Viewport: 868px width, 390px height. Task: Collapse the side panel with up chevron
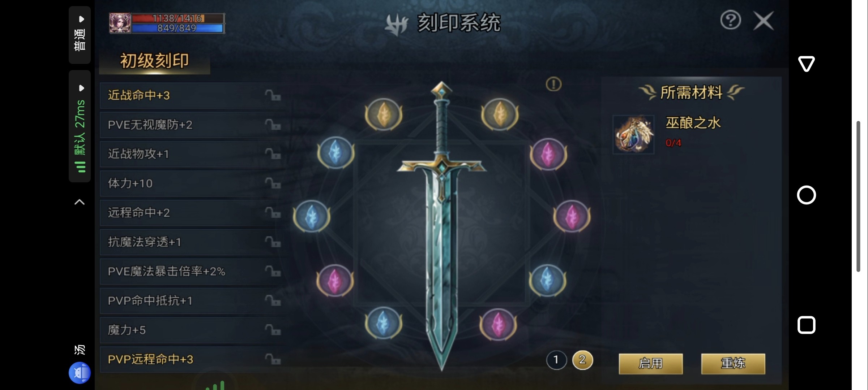pyautogui.click(x=80, y=202)
